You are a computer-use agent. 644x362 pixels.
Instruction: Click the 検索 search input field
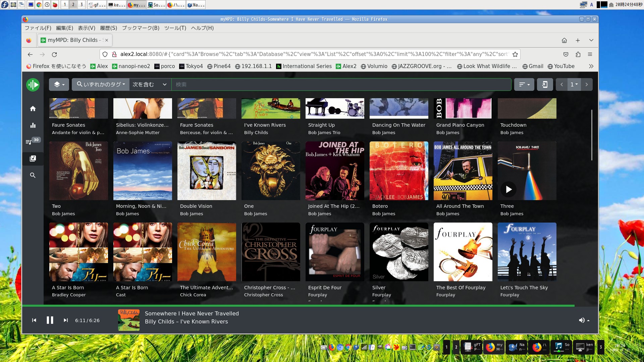[341, 84]
